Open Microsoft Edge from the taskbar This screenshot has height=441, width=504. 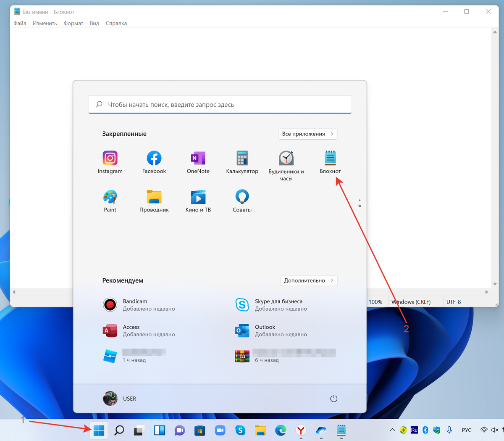tap(281, 430)
